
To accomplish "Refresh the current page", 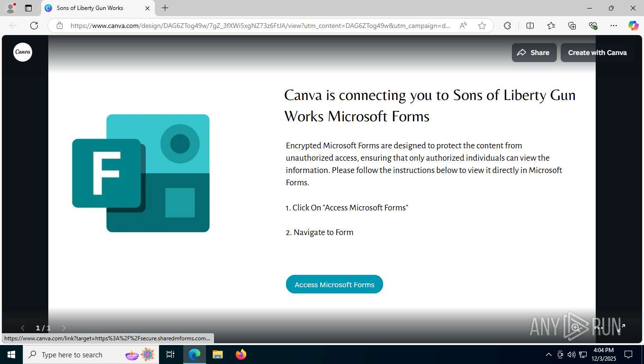I will [x=34, y=26].
